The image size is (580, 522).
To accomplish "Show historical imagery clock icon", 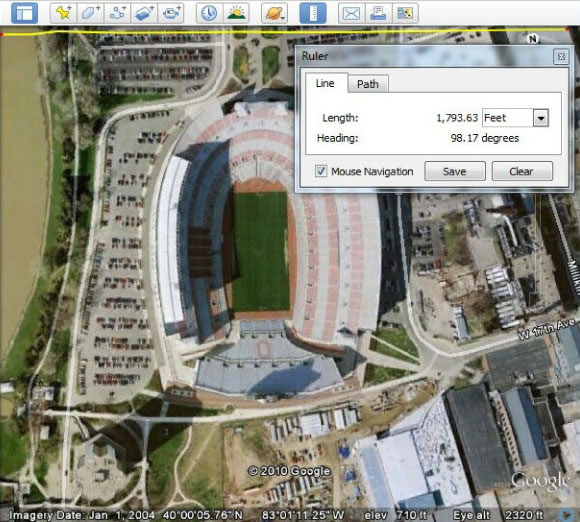I will tap(209, 13).
